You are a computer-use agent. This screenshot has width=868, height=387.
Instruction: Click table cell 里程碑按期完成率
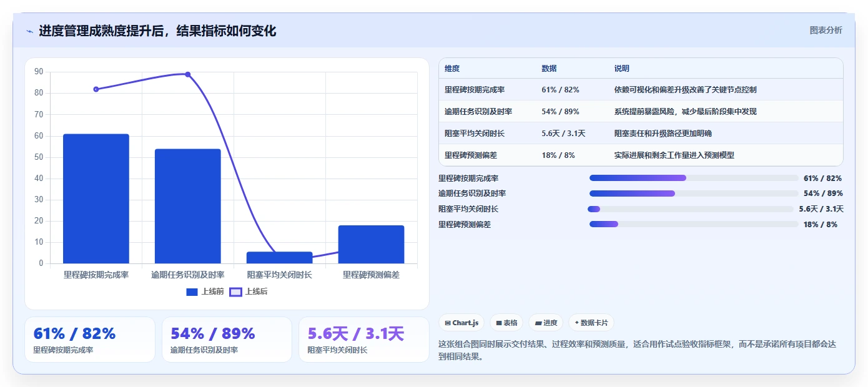(x=475, y=90)
